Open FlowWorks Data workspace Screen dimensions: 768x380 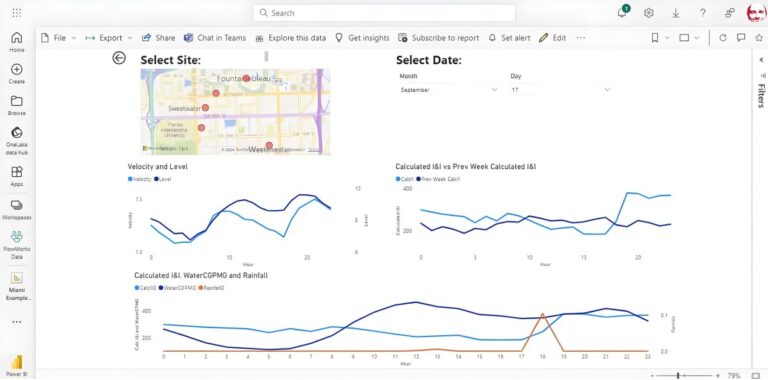click(x=17, y=244)
